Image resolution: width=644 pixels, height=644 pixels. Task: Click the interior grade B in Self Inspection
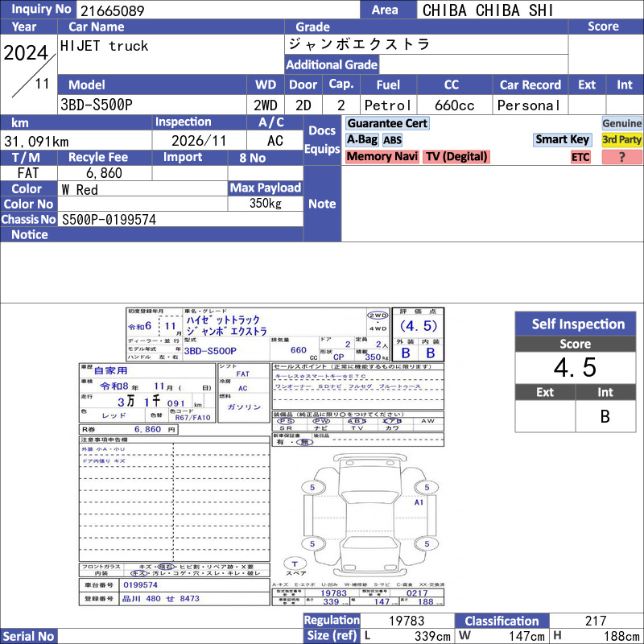605,416
